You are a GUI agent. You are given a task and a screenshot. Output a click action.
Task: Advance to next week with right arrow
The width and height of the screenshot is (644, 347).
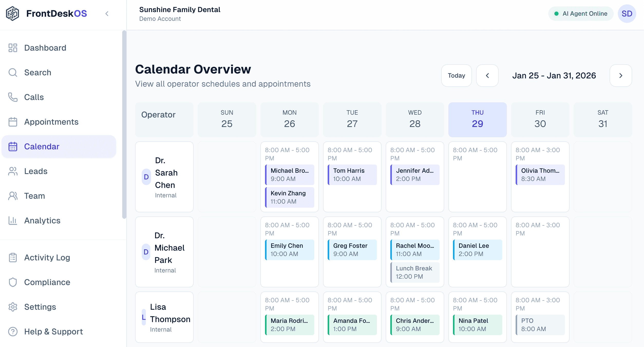(621, 76)
